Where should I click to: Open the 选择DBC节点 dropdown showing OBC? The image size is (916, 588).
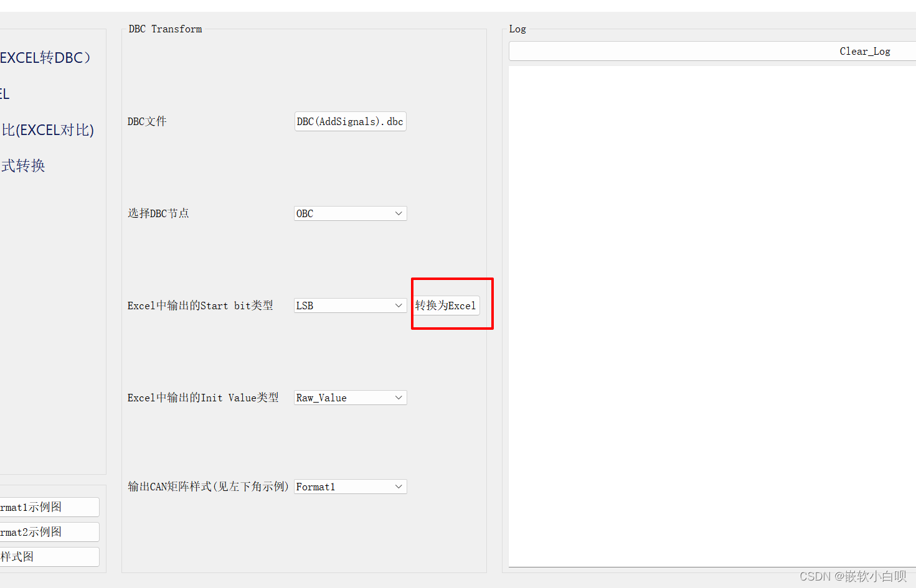point(349,213)
